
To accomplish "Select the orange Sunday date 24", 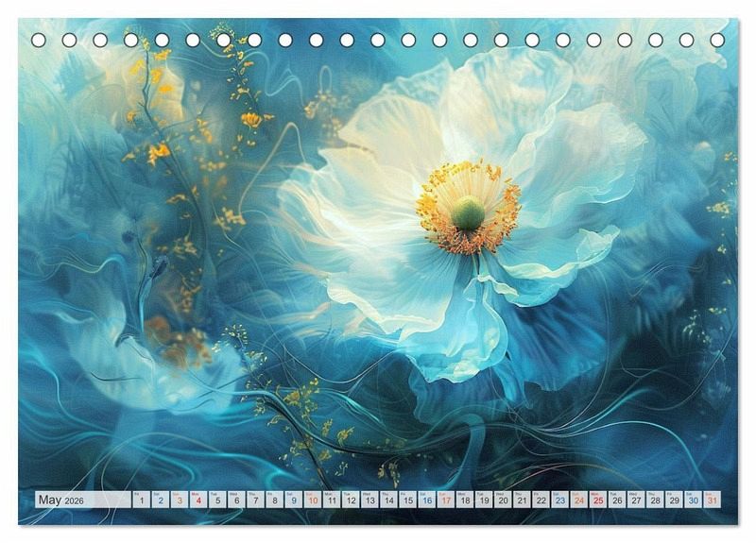I will [579, 500].
